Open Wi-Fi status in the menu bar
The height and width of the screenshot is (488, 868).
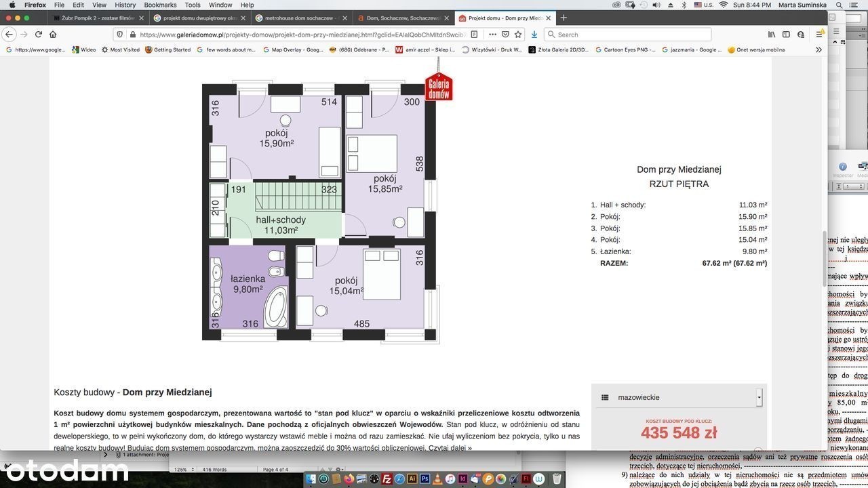click(723, 5)
